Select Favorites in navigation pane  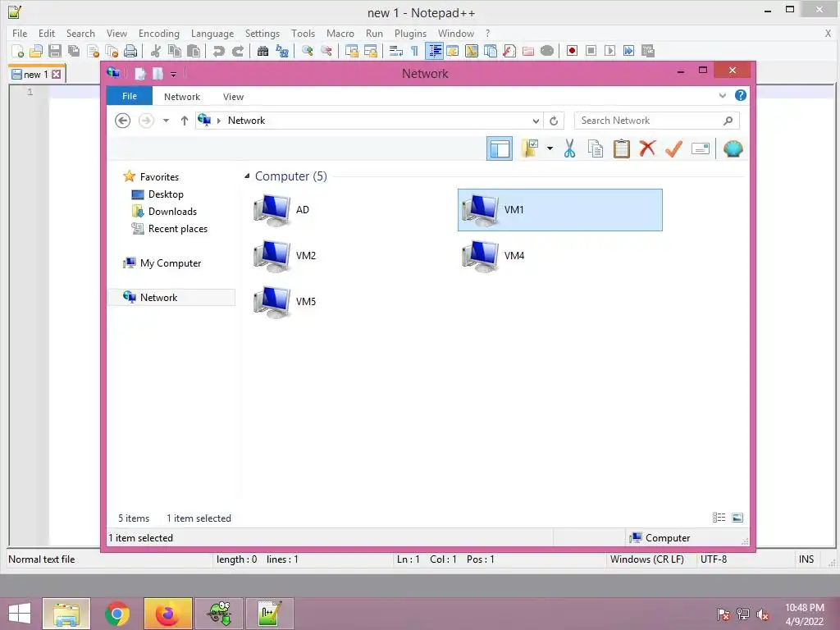point(159,177)
